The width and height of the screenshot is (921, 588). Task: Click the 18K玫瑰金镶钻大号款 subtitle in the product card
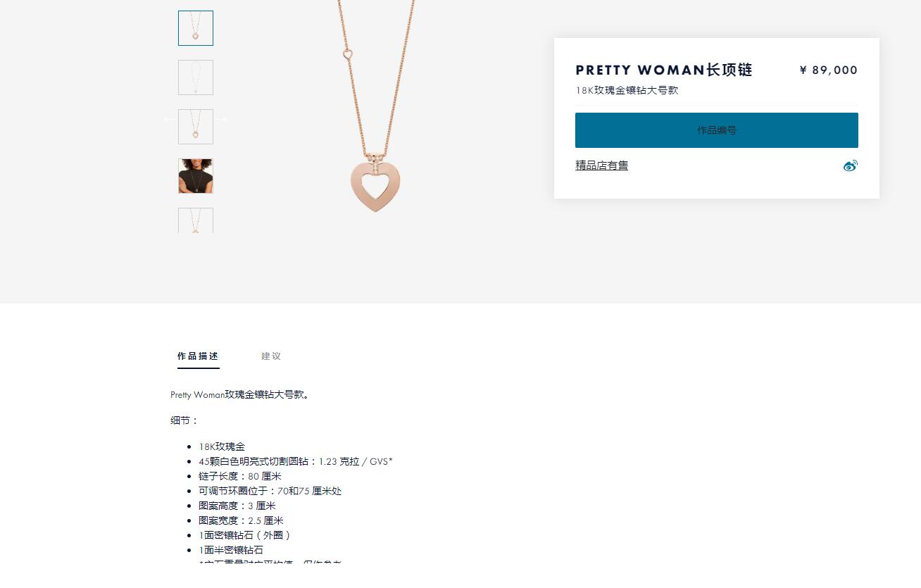click(627, 90)
